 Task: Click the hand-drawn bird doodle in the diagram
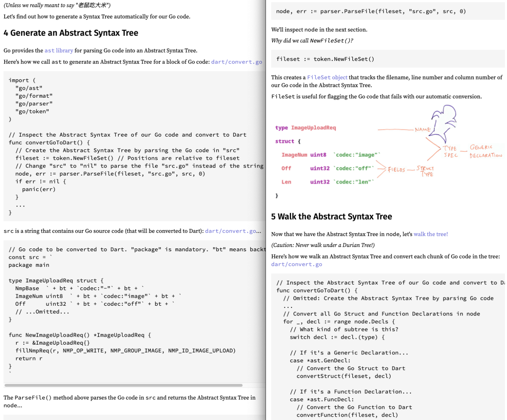click(444, 117)
